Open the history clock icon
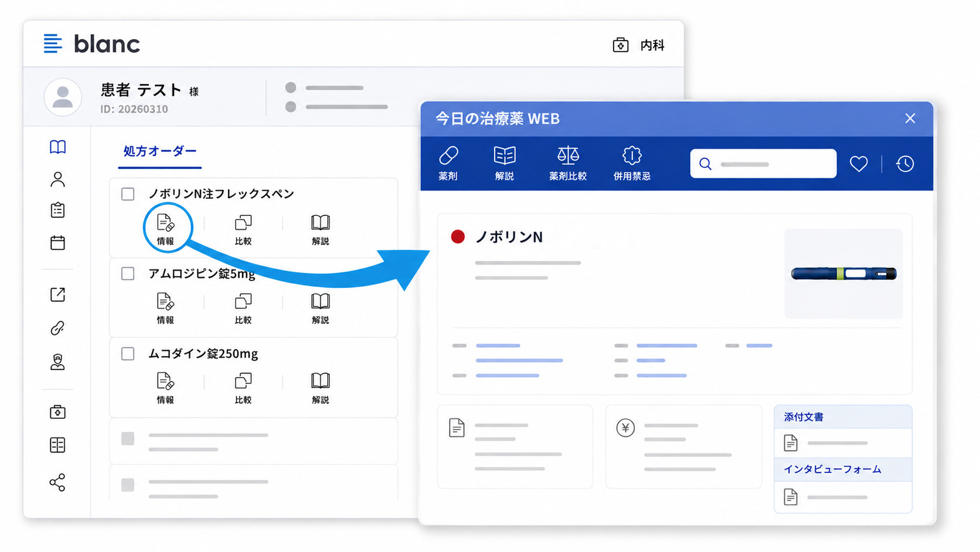Screen dimensions: 980x552 905,164
